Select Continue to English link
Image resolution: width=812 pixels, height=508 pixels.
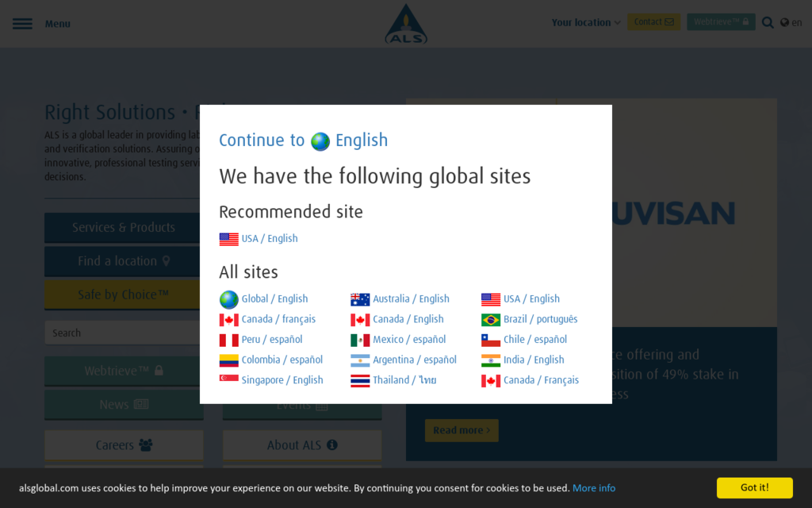[303, 140]
